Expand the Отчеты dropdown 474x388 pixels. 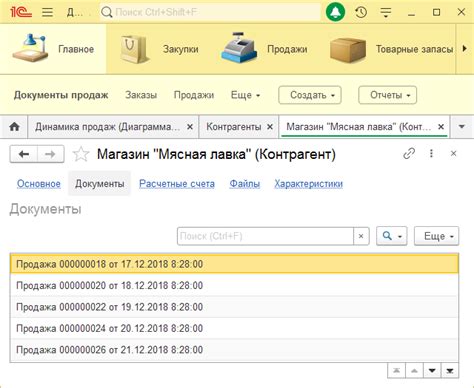pos(387,95)
